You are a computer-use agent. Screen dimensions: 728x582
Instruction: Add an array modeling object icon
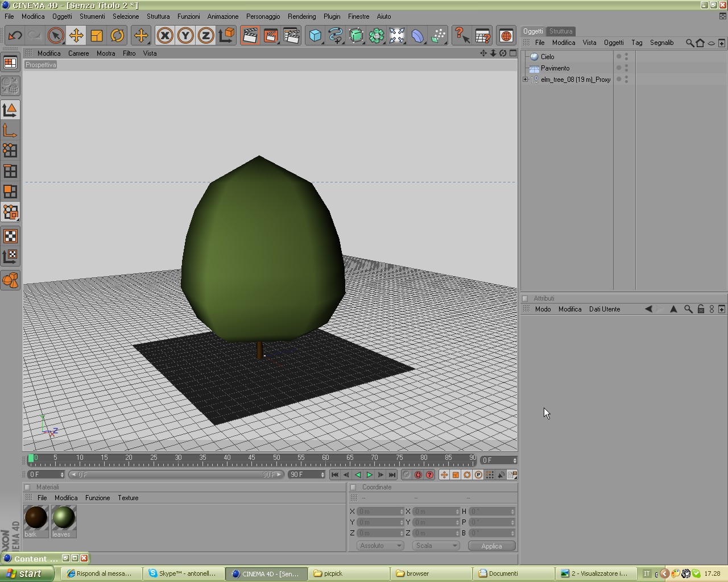coord(377,36)
